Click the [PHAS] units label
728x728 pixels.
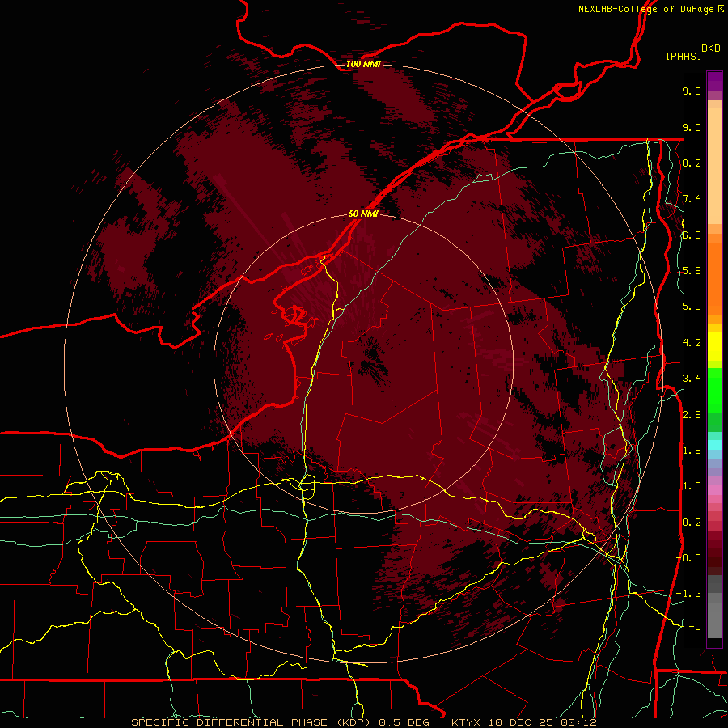tap(684, 56)
